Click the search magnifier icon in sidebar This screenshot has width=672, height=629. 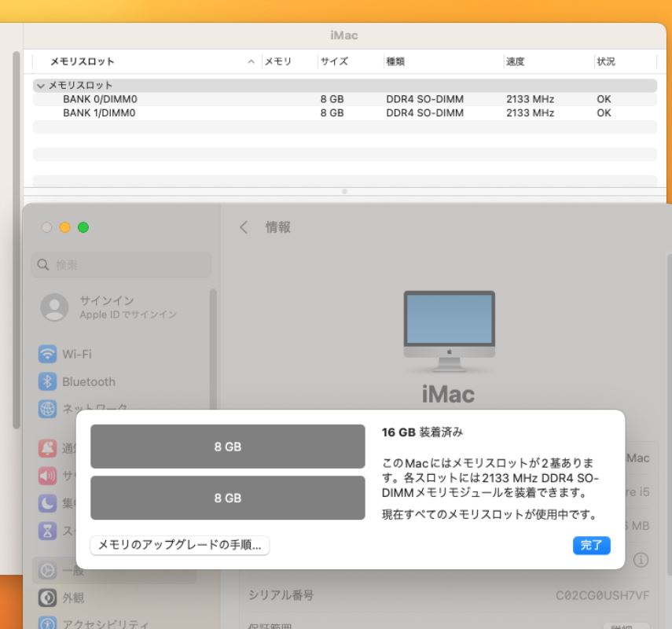click(x=43, y=264)
